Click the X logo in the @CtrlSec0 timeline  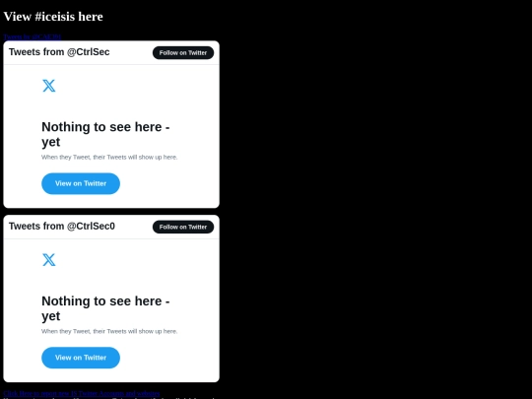[49, 260]
